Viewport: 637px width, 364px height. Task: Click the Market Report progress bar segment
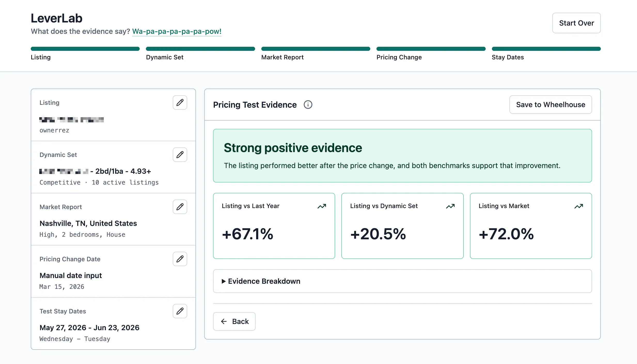click(316, 49)
